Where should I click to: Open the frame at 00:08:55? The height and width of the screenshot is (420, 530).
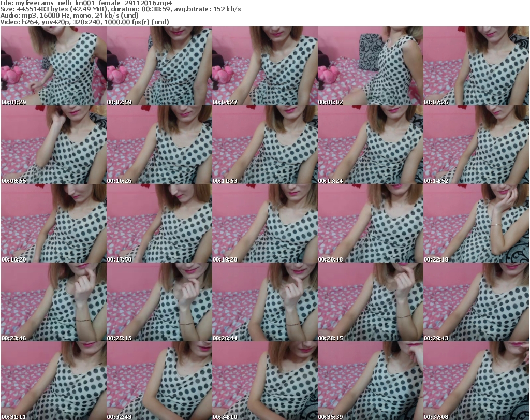click(54, 144)
